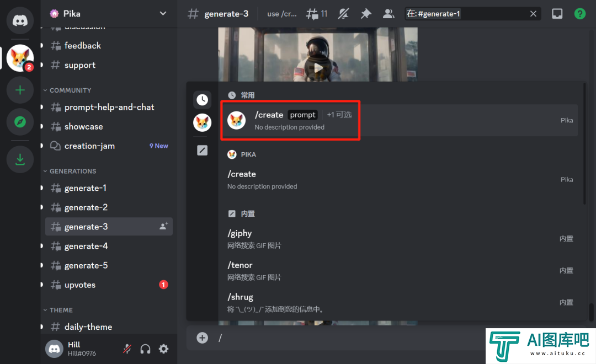The height and width of the screenshot is (364, 596).
Task: Select Pika app in command picker sidebar
Action: click(202, 123)
